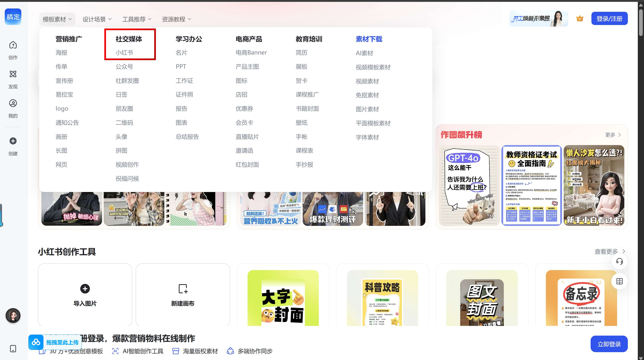Open the 创作 sidebar icon
The height and width of the screenshot is (360, 644).
13,45
